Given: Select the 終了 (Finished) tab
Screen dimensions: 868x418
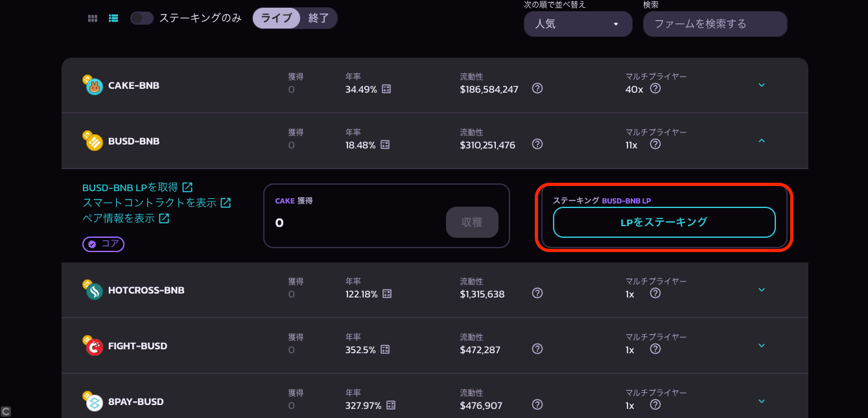Looking at the screenshot, I should coord(319,18).
